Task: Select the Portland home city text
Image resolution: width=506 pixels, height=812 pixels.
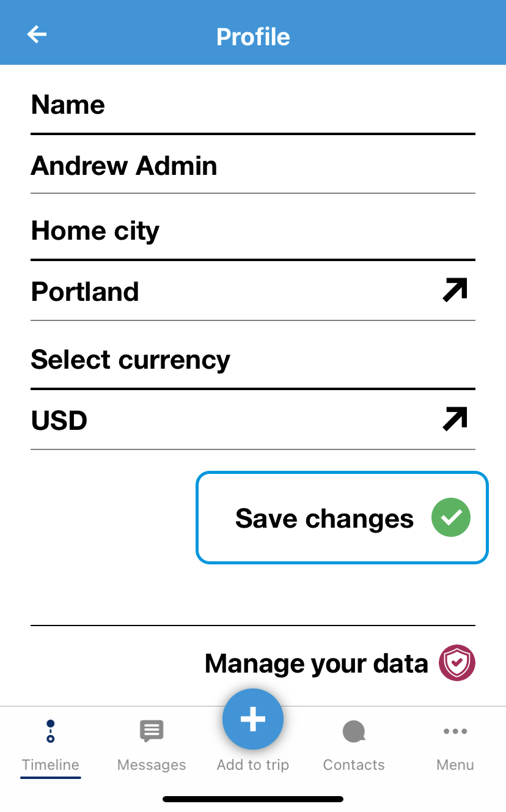Action: pos(85,292)
